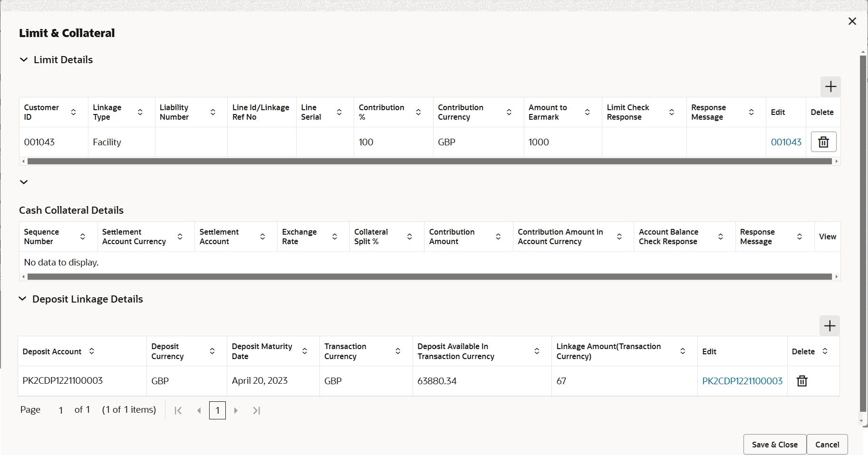The height and width of the screenshot is (455, 868).
Task: Go to the previous deposit page
Action: click(x=199, y=410)
